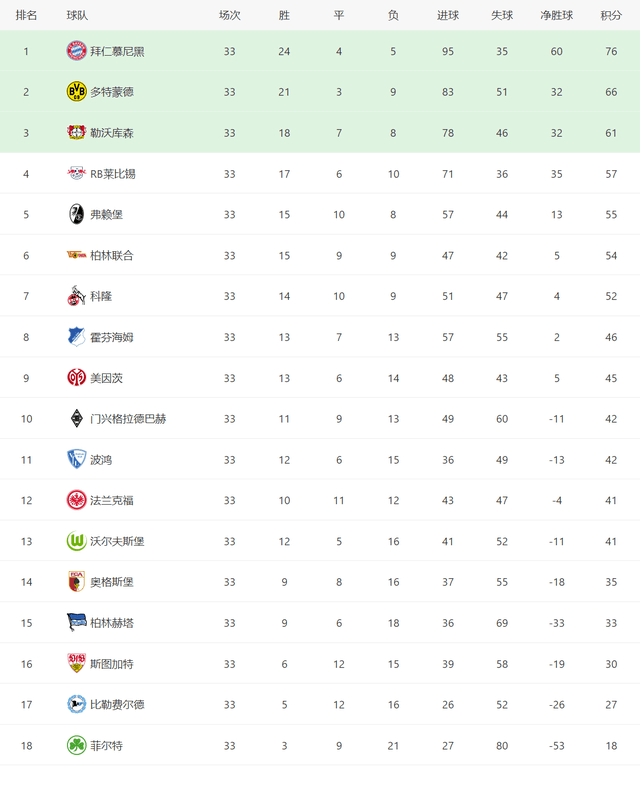This screenshot has height=810, width=640.
Task: Click the SC Freiburg crest icon
Action: pyautogui.click(x=76, y=214)
